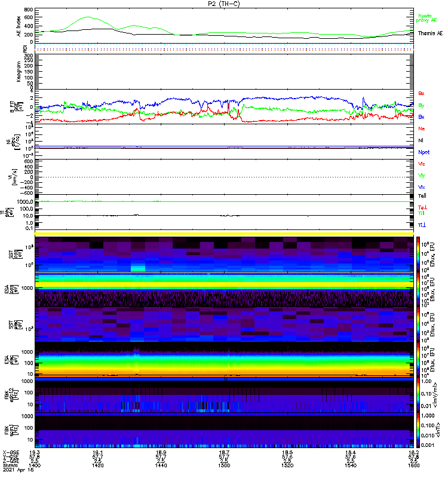The height and width of the screenshot is (478, 448).
Task: Click the -600 tick on velocity axis
Action: (27, 193)
